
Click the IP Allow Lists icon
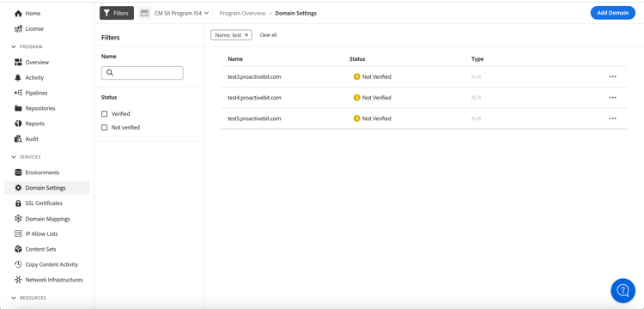tap(18, 234)
